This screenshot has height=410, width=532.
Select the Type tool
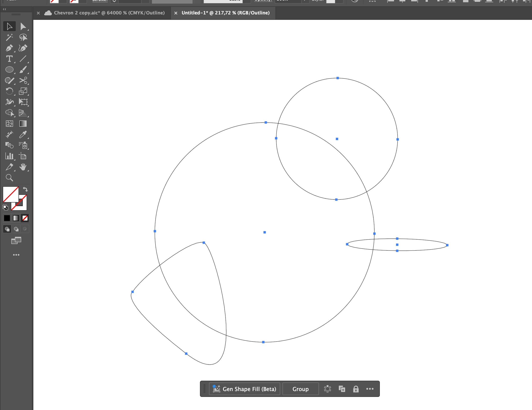9,59
